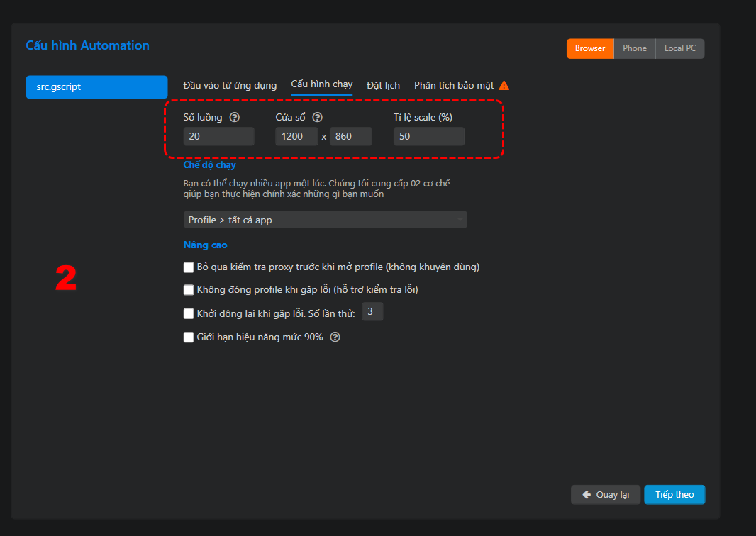Click the help icon beside Cửa sổ

(318, 118)
